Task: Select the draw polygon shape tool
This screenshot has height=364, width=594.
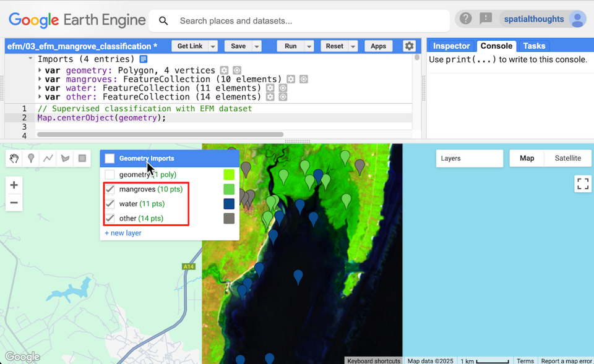Action: (x=65, y=159)
